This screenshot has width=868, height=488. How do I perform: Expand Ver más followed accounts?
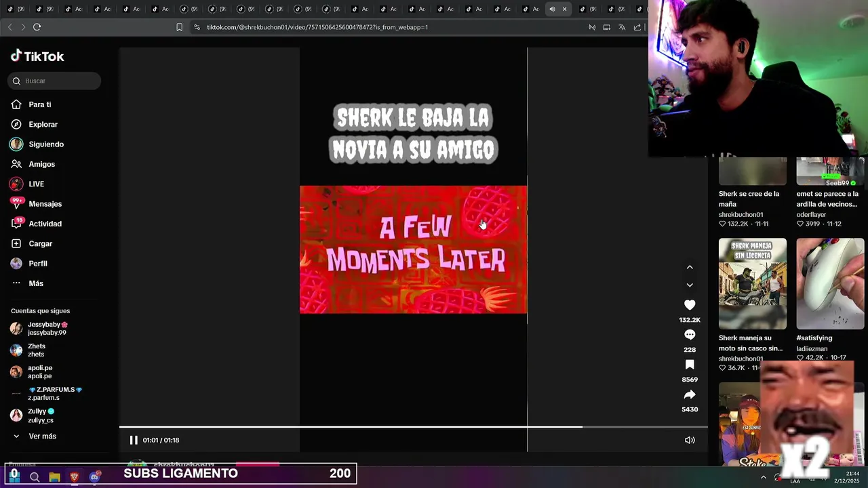coord(42,436)
